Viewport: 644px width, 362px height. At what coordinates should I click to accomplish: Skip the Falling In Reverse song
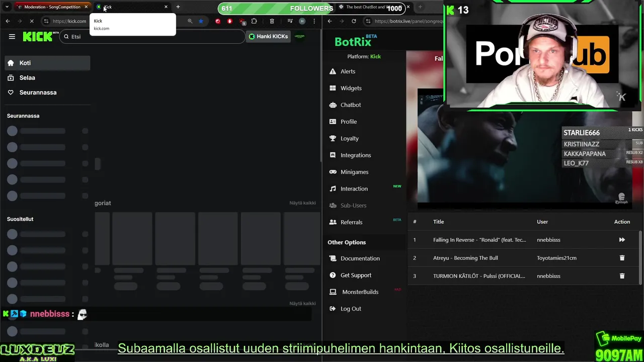coord(622,240)
